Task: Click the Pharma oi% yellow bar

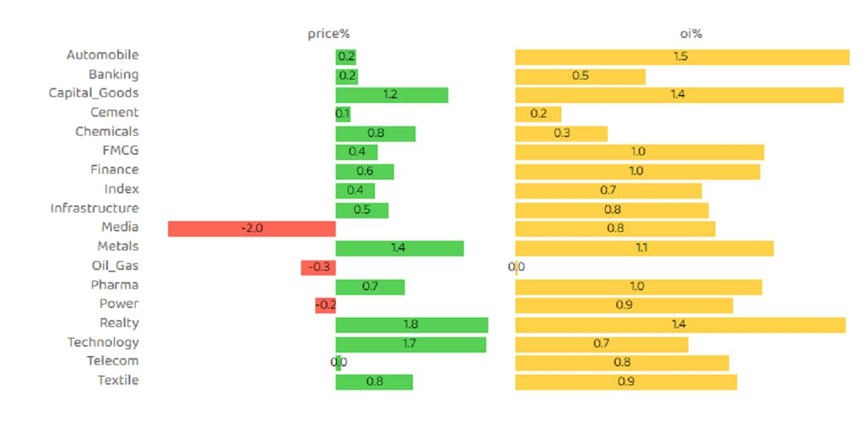Action: tap(637, 286)
